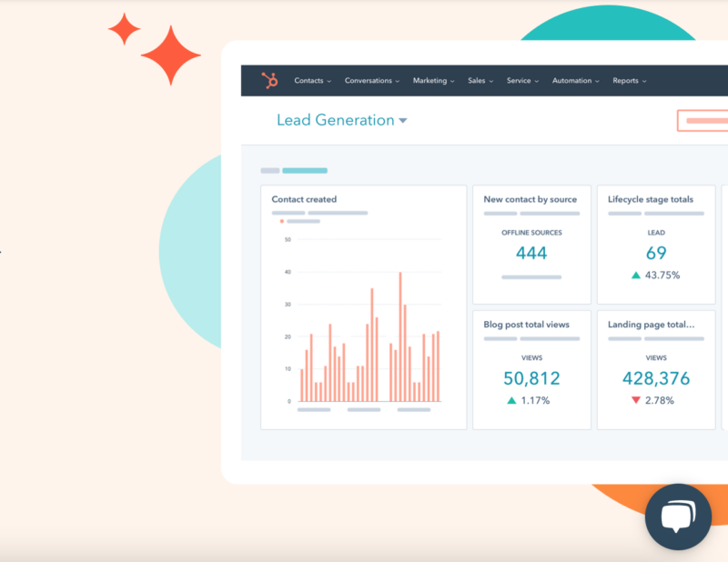Screen dimensions: 728x562
Task: Select the gray tab above Contact created
Action: 269,170
